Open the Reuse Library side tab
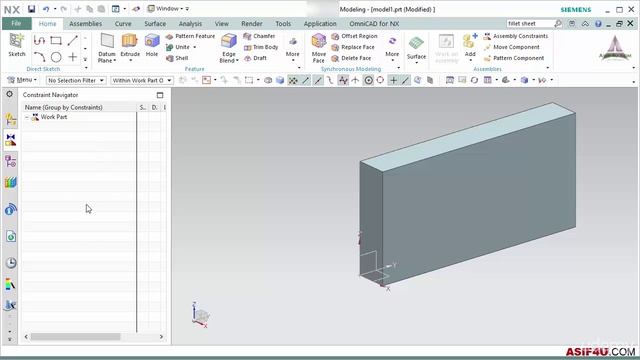This screenshot has width=640, height=360. coord(11,182)
